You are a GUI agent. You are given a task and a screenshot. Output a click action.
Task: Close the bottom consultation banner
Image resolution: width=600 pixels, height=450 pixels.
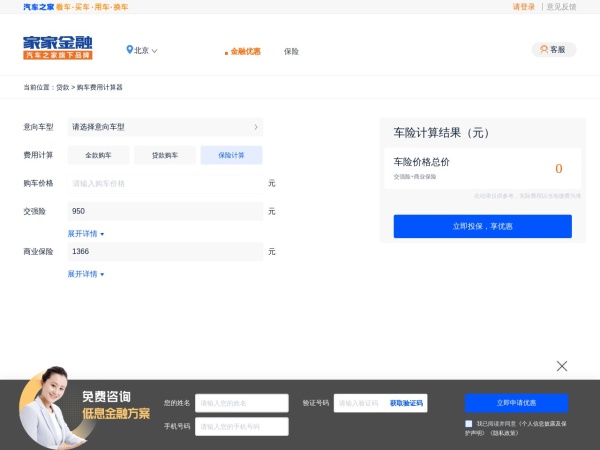(562, 366)
